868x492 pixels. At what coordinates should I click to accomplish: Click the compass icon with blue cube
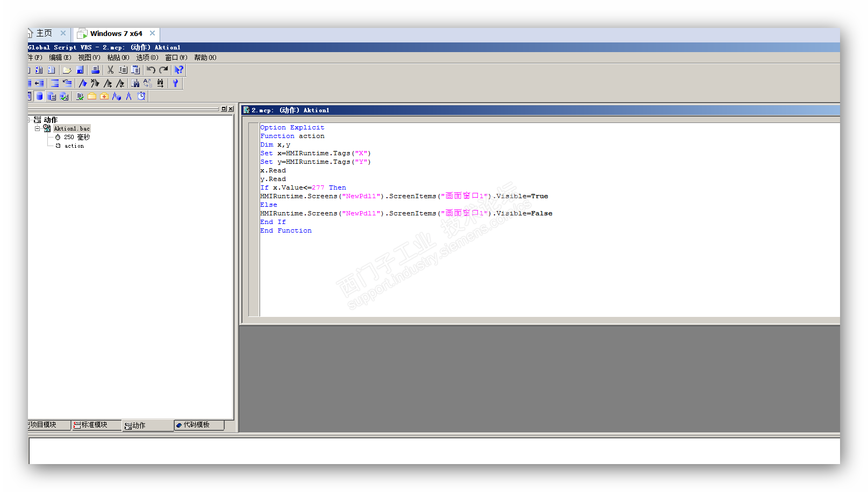point(117,96)
